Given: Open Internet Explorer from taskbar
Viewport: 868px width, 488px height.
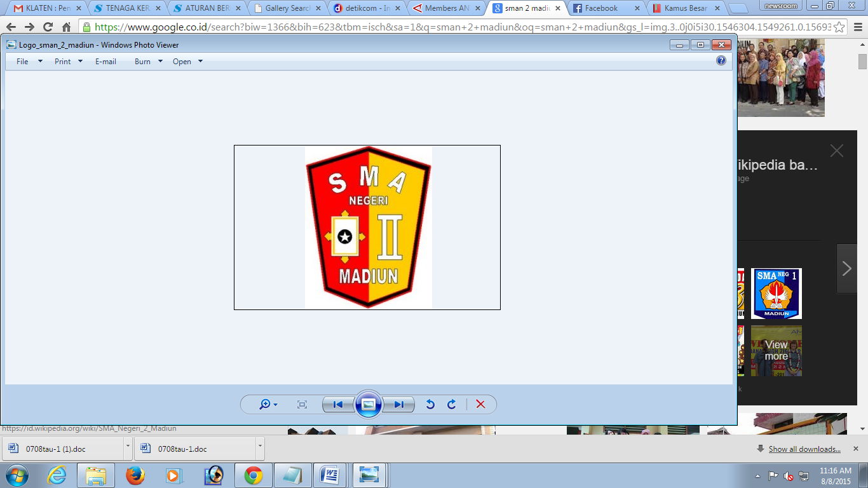Looking at the screenshot, I should click(x=57, y=475).
